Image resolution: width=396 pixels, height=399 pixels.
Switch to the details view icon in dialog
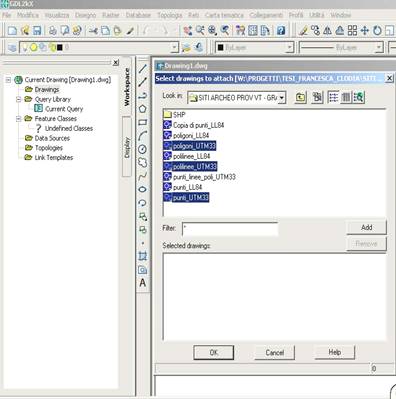346,97
